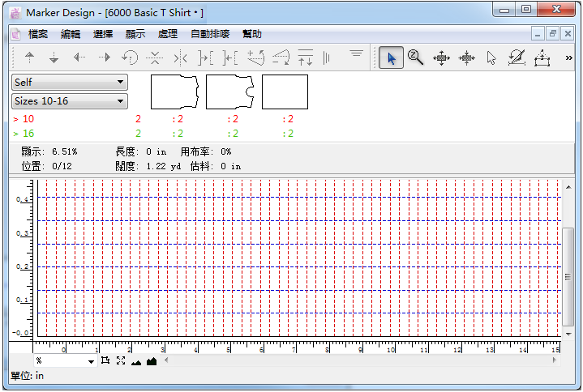
Task: Flip piece vertically with the toolbar icon
Action: pyautogui.click(x=155, y=58)
